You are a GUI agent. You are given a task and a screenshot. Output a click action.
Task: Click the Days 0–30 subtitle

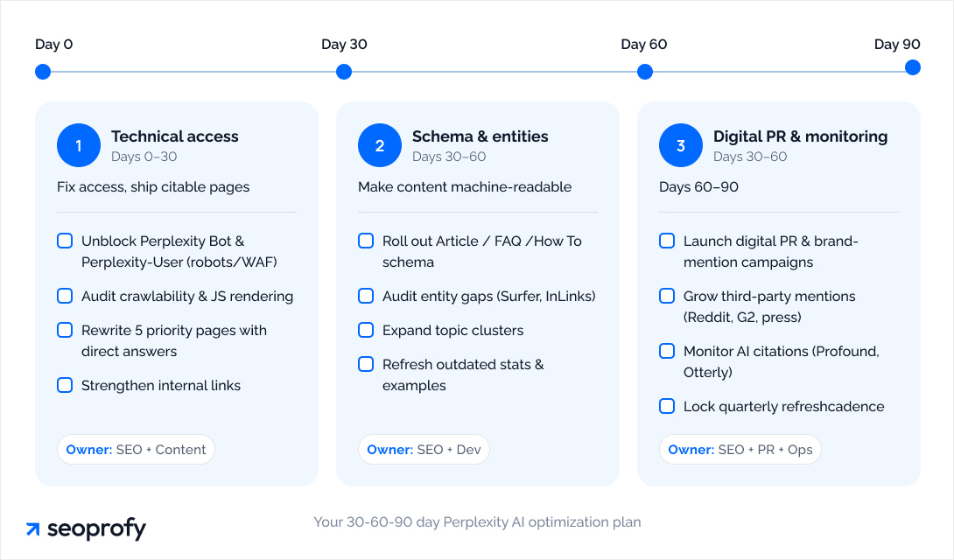[144, 157]
